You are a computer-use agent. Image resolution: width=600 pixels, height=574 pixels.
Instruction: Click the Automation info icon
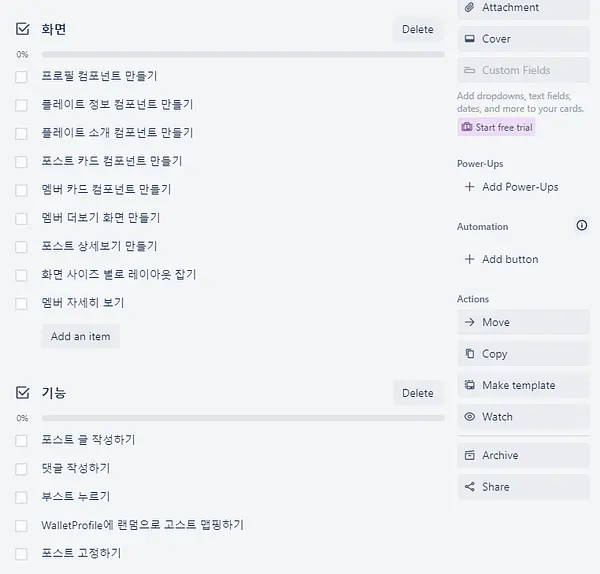(x=582, y=225)
